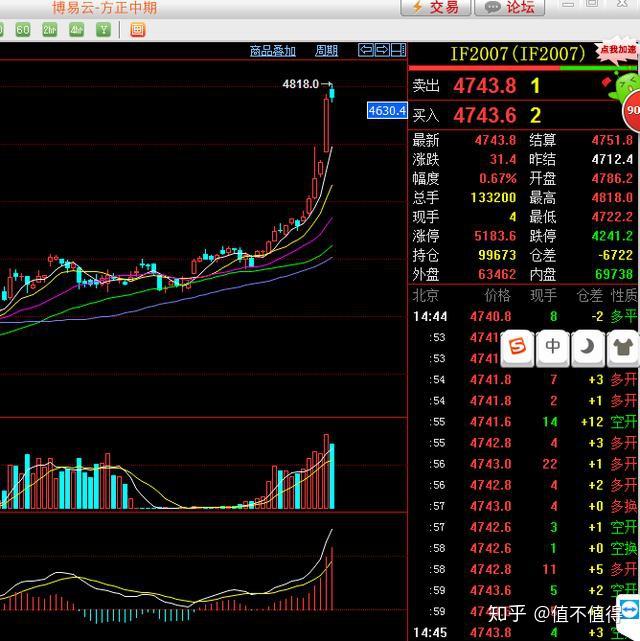Image resolution: width=640 pixels, height=641 pixels.
Task: Click the buy price 4743.6 beside 买入
Action: [x=485, y=115]
